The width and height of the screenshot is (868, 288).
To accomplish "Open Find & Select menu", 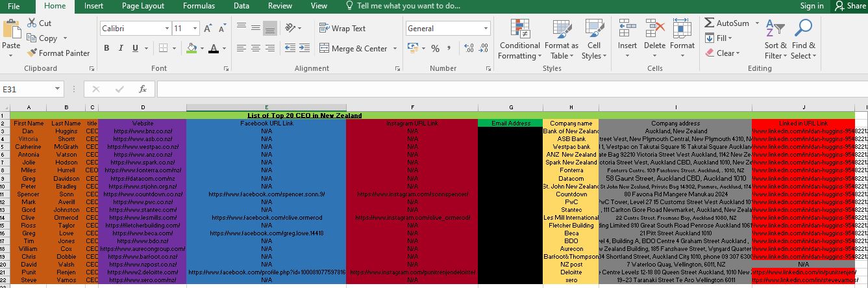I will [x=804, y=39].
